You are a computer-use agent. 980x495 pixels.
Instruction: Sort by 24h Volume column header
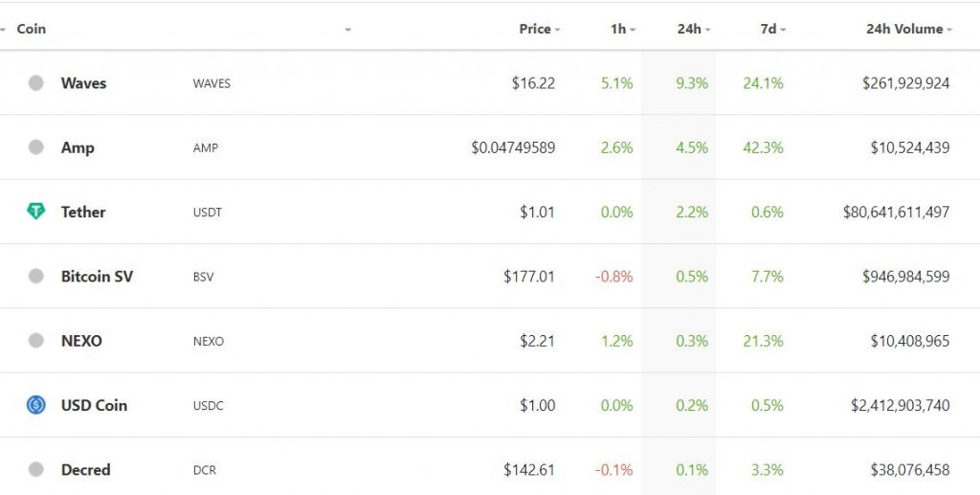(909, 29)
